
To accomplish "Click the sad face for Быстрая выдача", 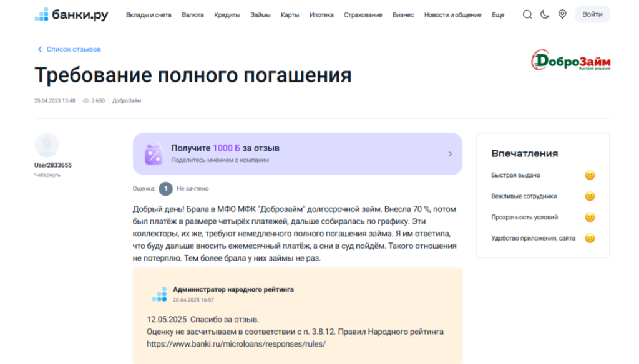I will point(590,175).
